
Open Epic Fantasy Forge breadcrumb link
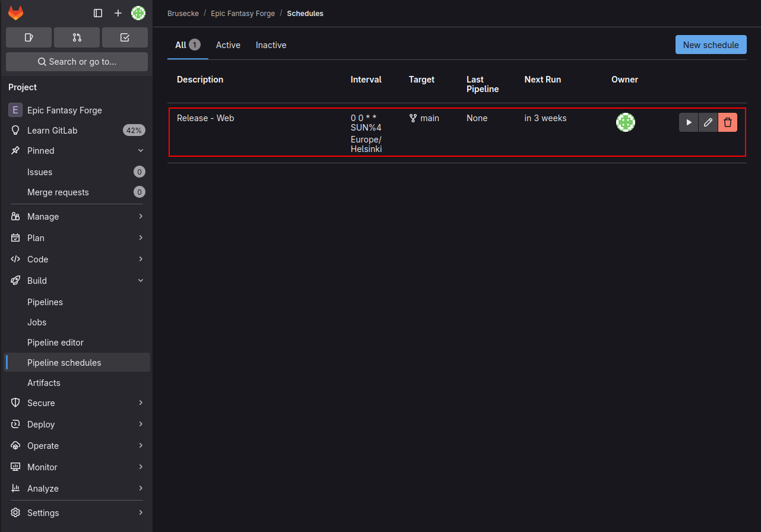pyautogui.click(x=243, y=13)
